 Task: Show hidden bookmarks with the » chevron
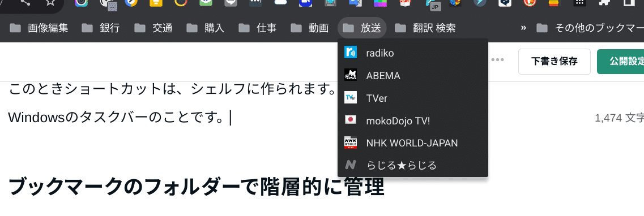click(x=523, y=28)
